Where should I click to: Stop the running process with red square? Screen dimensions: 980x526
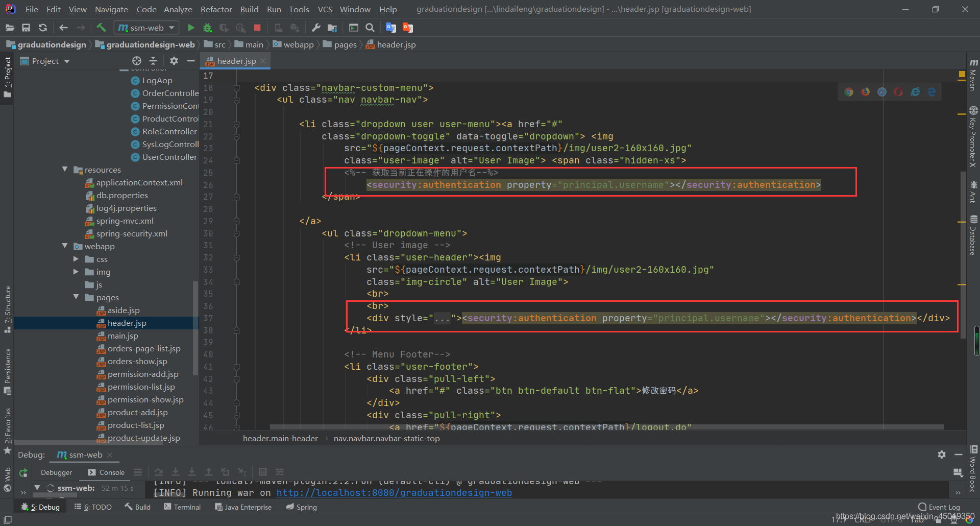(257, 28)
